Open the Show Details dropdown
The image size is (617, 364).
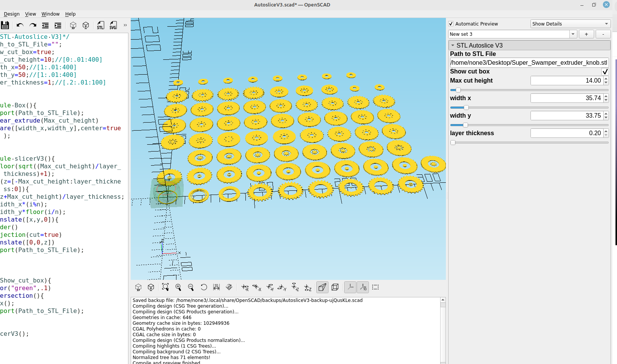point(570,24)
